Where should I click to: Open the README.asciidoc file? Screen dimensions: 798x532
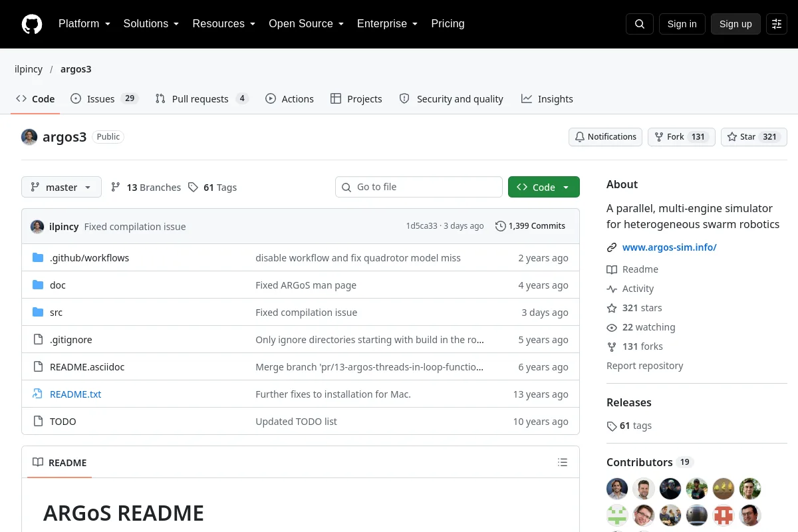pos(87,367)
